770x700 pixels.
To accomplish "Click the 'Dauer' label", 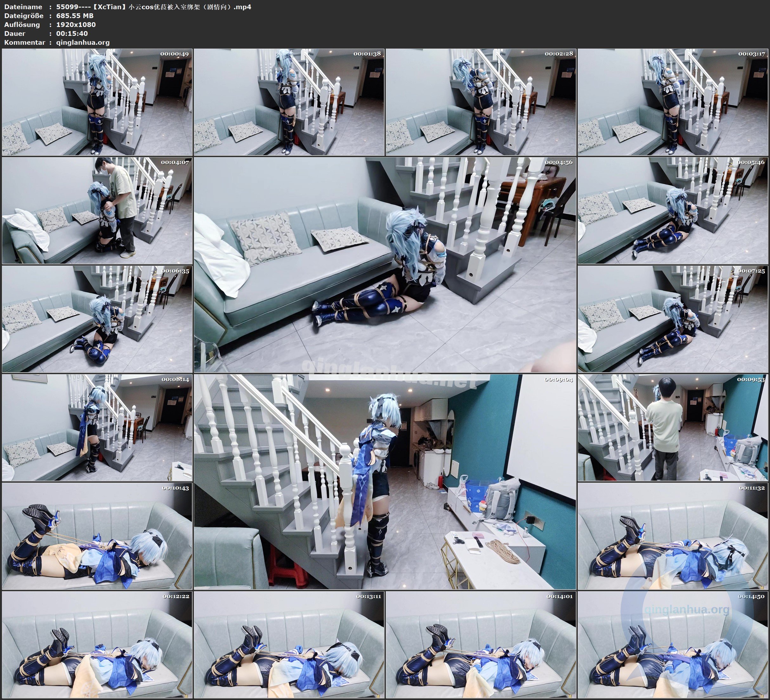I will (15, 33).
